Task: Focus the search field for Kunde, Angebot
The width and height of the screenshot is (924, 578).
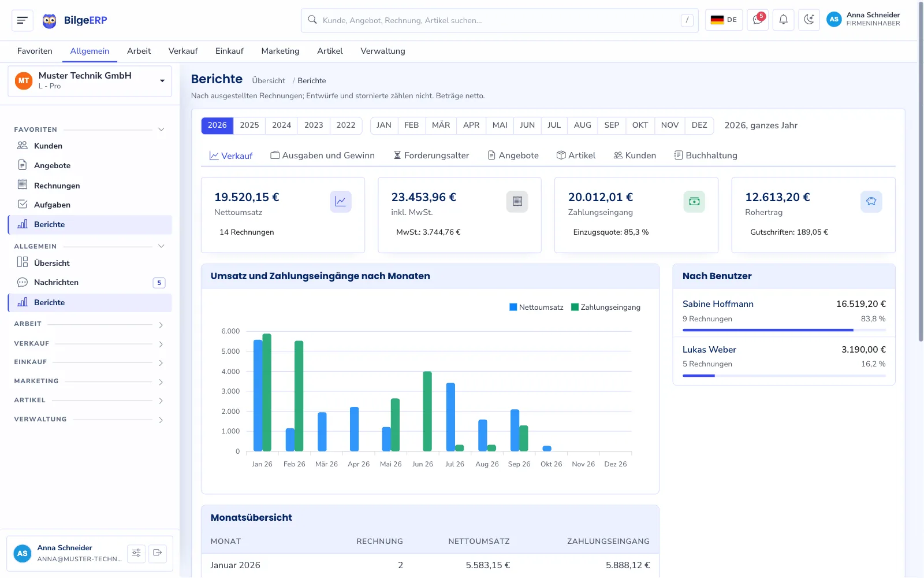Action: (500, 20)
